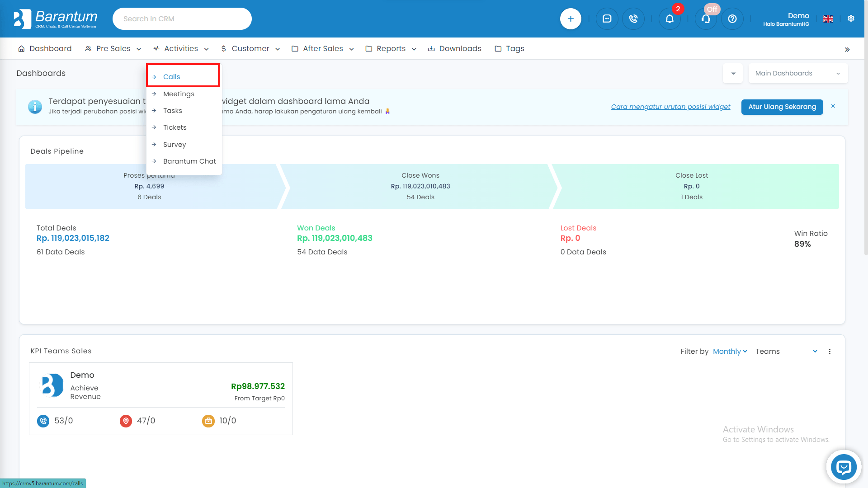Click the Pre Sales people icon
The height and width of the screenshot is (488, 868).
pos(88,48)
